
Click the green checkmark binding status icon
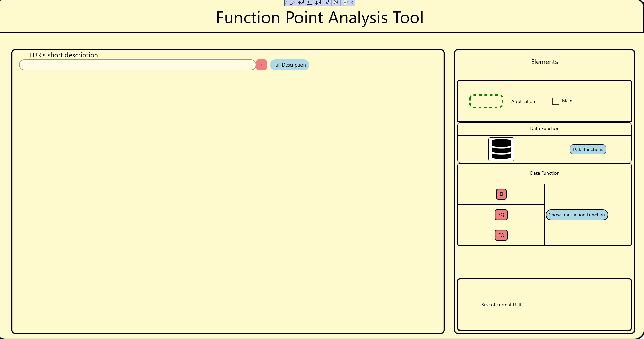[x=345, y=2]
